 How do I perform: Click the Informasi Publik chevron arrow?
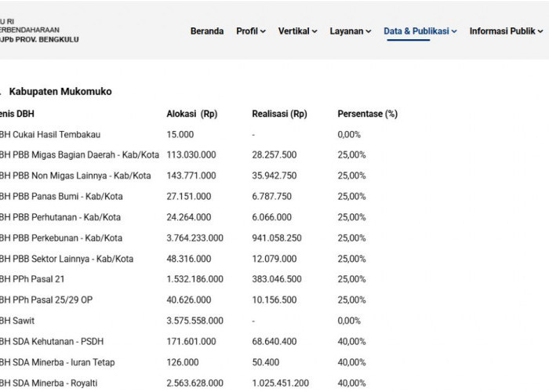click(540, 31)
